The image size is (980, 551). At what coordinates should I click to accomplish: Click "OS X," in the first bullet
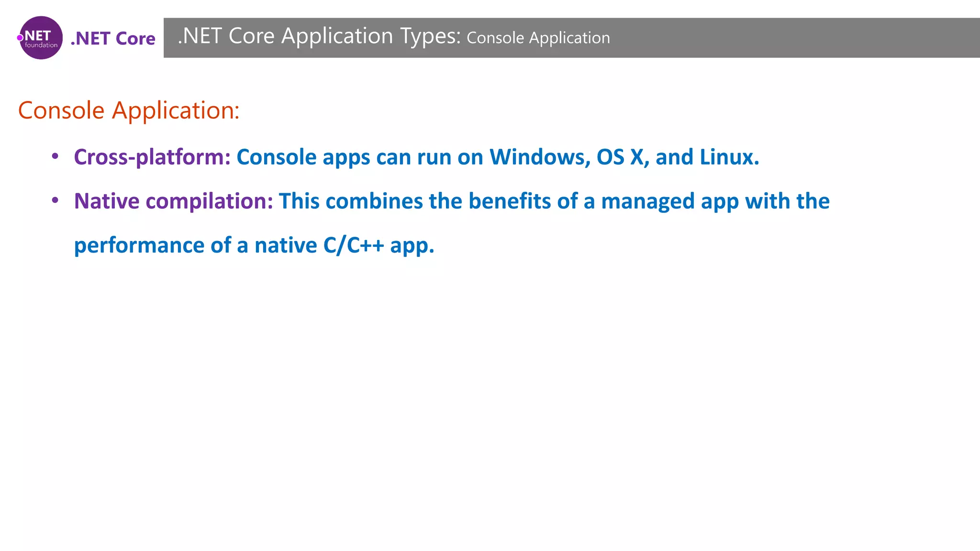coord(623,157)
